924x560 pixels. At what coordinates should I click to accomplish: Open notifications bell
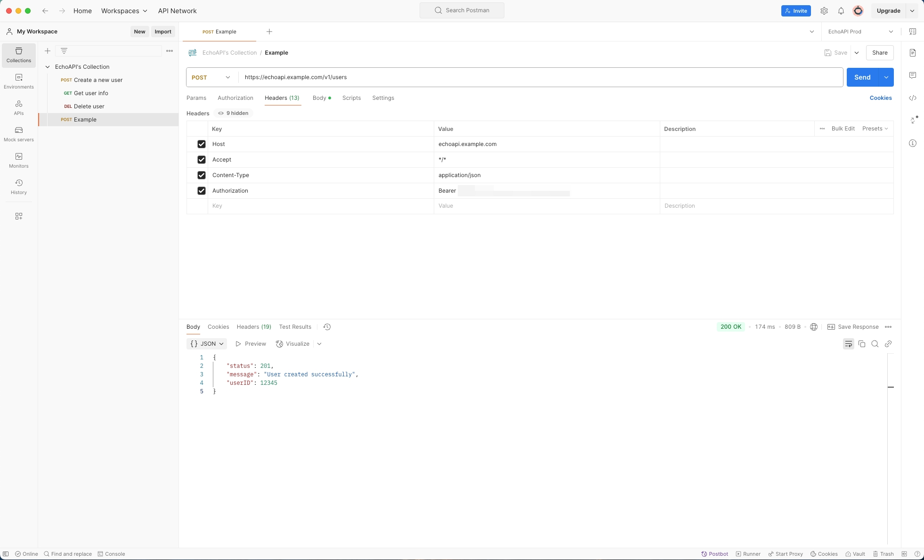(x=841, y=11)
